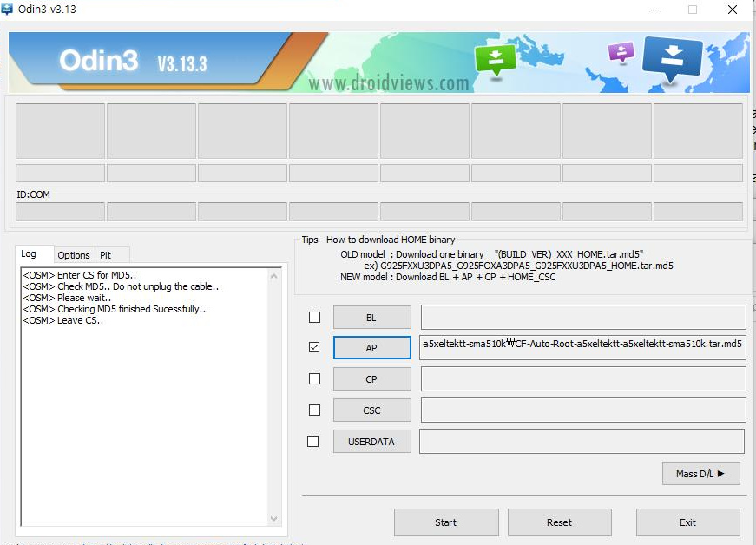Click the BL file path field
Viewport: 756px width, 545px height.
pyautogui.click(x=583, y=317)
